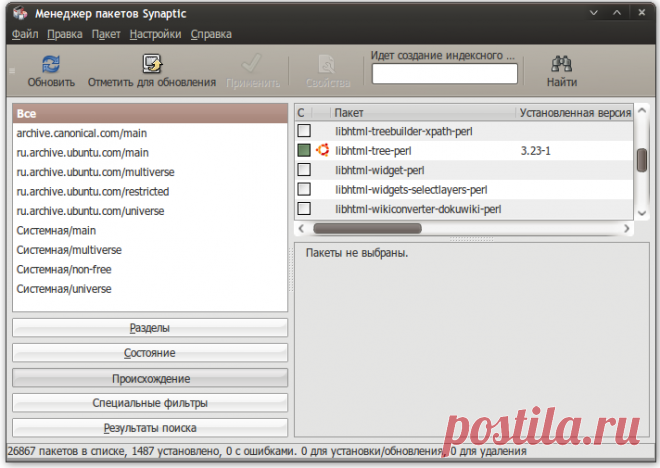Select the libhtml-widgets-selectlayers-perl package name
This screenshot has height=468, width=660.
(x=411, y=189)
